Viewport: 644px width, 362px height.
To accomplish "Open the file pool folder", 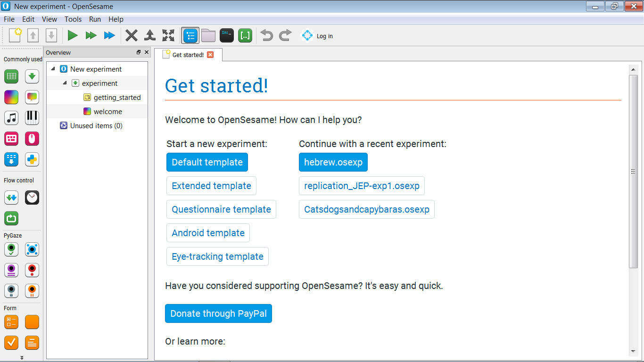I will [x=208, y=35].
